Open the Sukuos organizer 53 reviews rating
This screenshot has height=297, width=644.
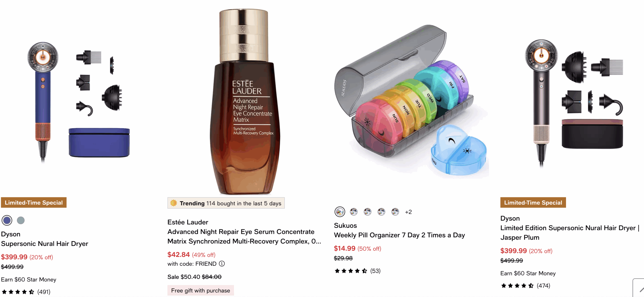pyautogui.click(x=357, y=271)
